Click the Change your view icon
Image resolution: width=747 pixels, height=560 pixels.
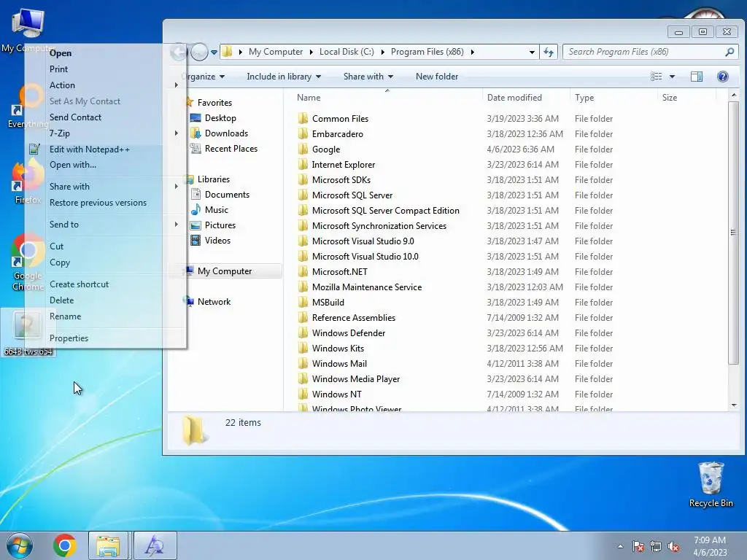coord(656,76)
